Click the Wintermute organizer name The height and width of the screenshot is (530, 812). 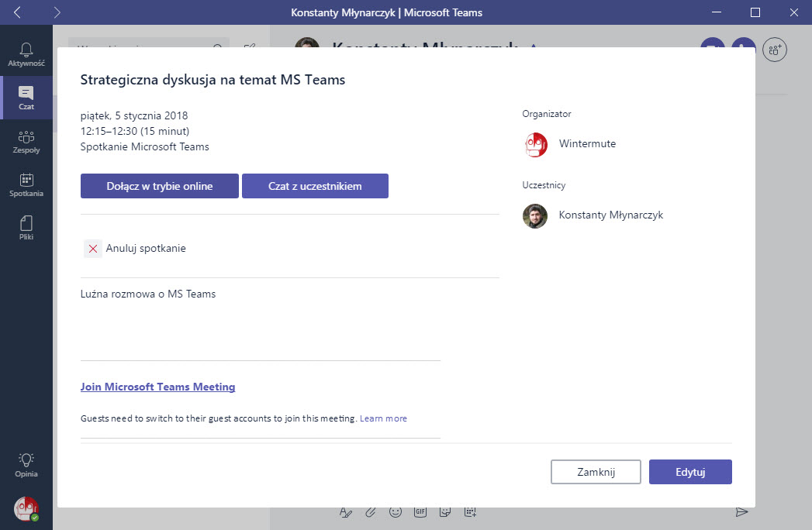(x=587, y=144)
